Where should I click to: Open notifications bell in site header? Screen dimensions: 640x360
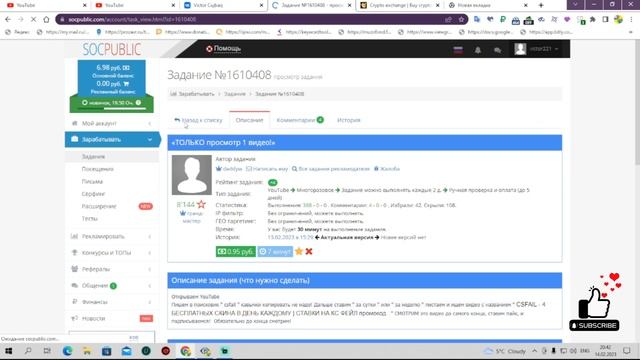(x=478, y=50)
